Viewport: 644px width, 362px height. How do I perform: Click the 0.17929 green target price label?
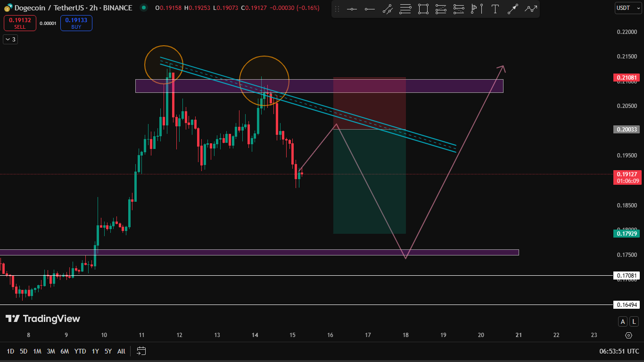click(x=626, y=234)
